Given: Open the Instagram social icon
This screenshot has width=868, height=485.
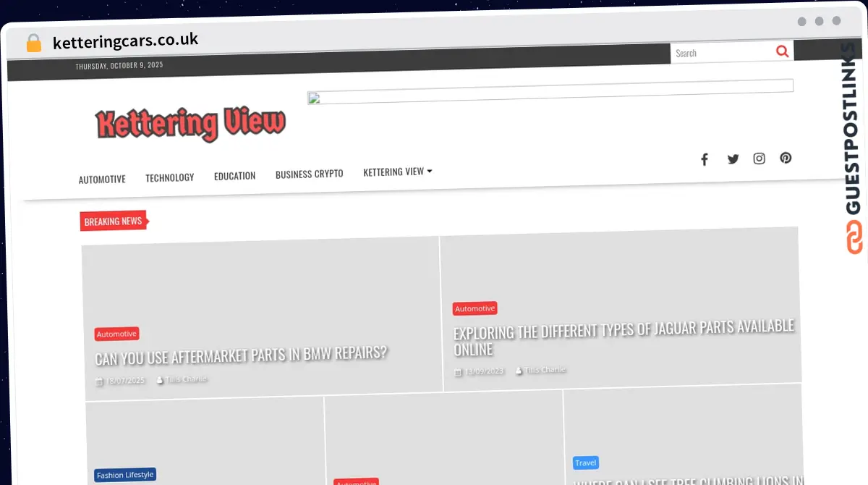Looking at the screenshot, I should click(759, 159).
